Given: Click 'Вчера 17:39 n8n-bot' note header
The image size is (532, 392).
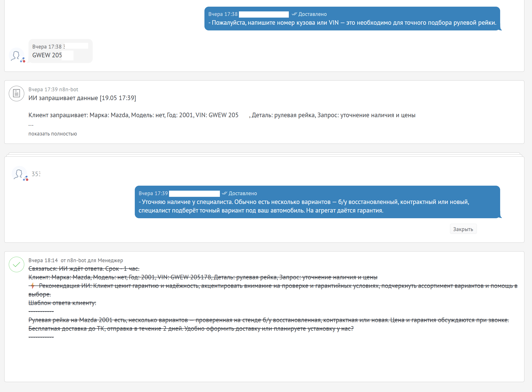Looking at the screenshot, I should 53,89.
